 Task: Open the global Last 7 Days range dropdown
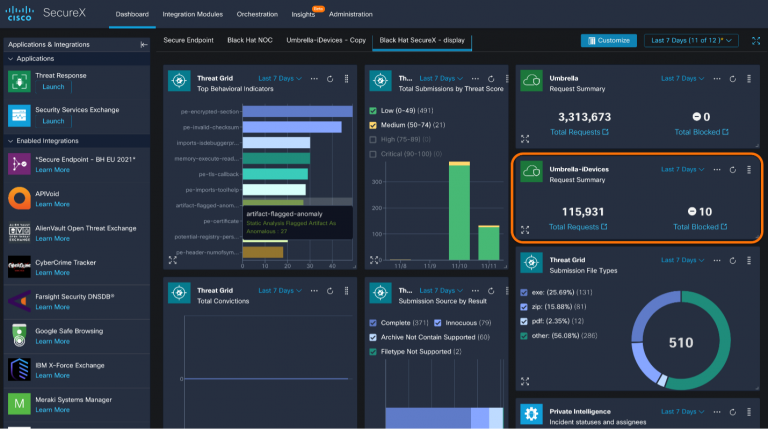tap(692, 41)
